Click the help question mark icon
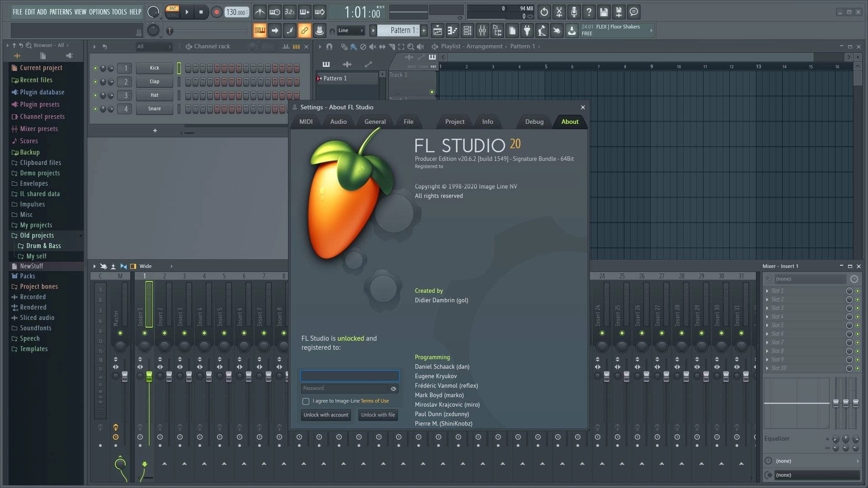The image size is (868, 488). tap(589, 12)
